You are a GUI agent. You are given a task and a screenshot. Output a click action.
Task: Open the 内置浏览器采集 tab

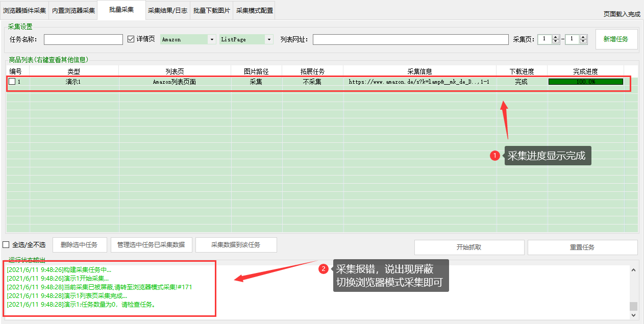click(x=73, y=10)
